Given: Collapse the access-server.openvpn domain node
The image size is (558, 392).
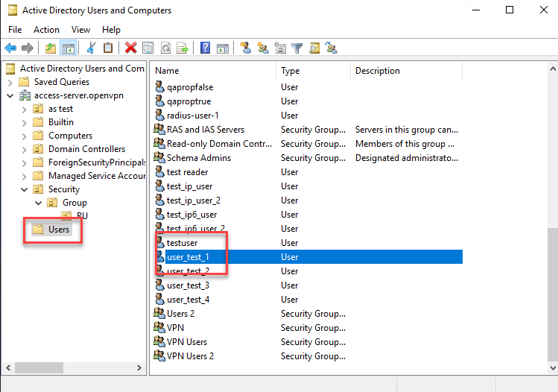Looking at the screenshot, I should click(x=10, y=95).
